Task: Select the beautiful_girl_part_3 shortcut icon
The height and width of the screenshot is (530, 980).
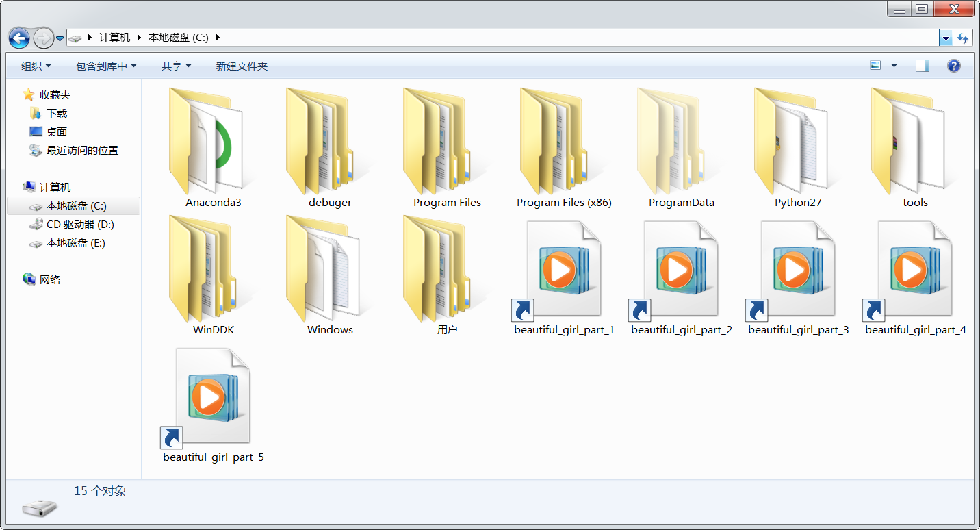Action: [x=791, y=270]
